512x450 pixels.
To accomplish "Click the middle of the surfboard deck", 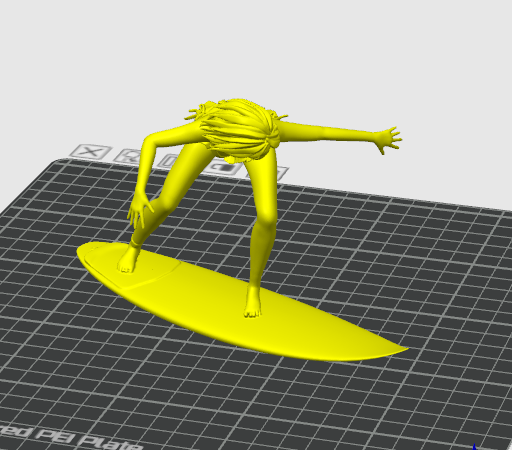I will click(x=217, y=300).
